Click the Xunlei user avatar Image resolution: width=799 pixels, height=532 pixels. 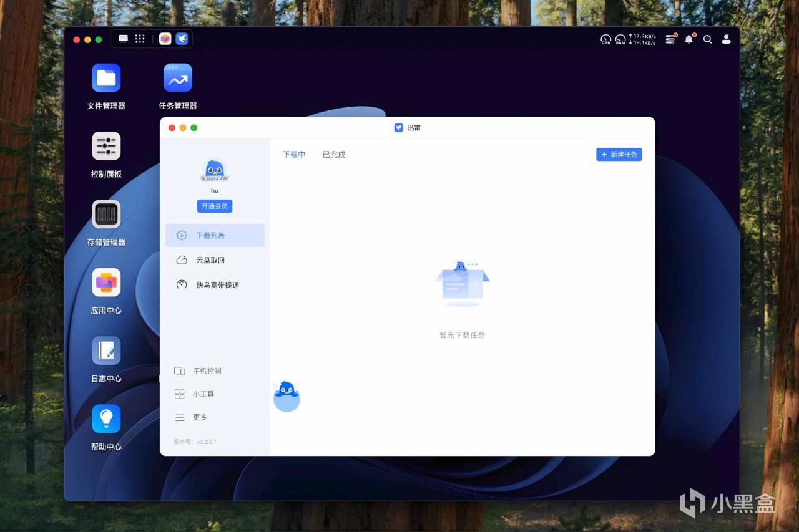[x=215, y=170]
